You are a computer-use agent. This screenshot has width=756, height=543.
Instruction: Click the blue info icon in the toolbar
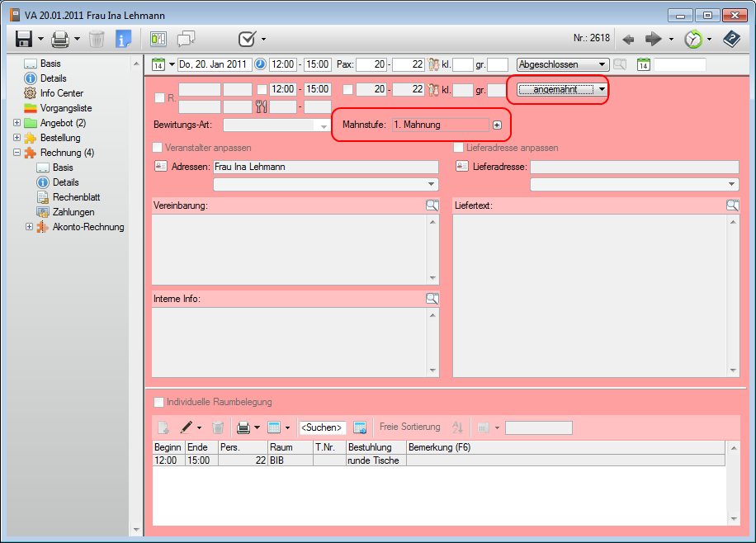click(x=123, y=39)
